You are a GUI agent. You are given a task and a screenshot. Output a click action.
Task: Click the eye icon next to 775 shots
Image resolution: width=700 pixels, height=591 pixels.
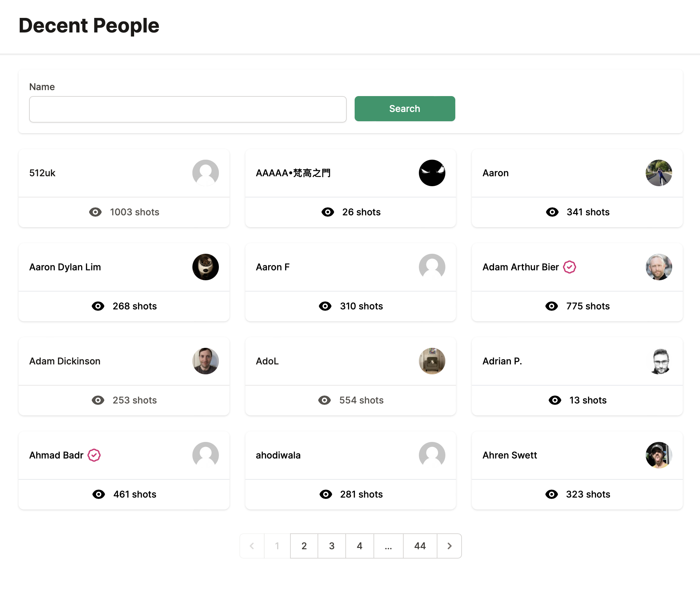tap(552, 306)
